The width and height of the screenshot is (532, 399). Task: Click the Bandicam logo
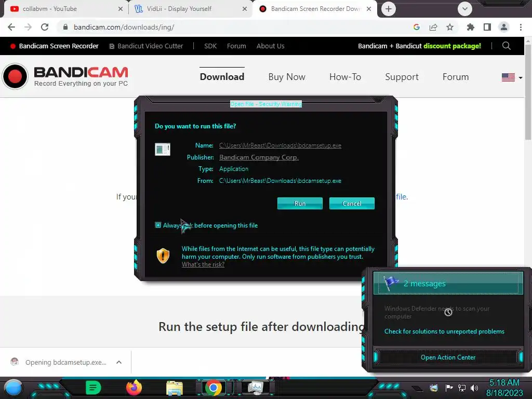[x=65, y=76]
